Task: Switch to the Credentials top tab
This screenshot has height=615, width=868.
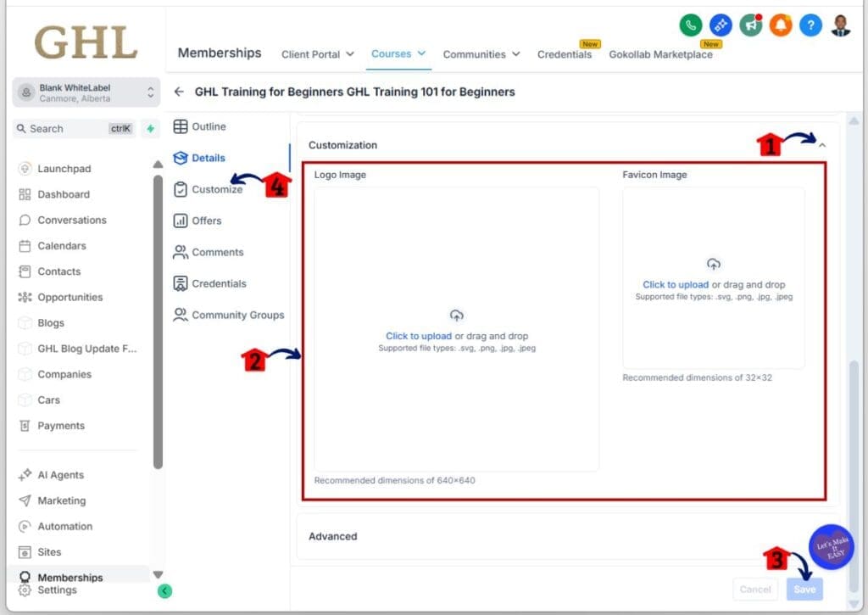Action: click(x=564, y=54)
